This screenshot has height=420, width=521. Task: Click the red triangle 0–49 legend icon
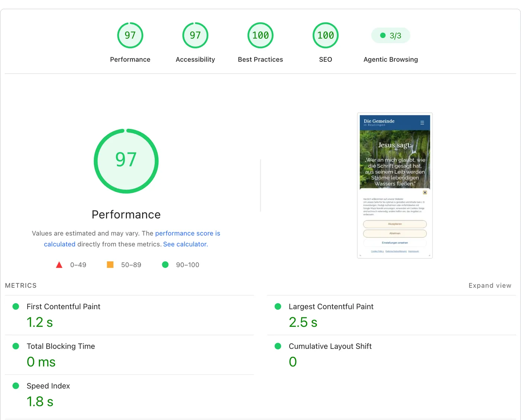[x=59, y=265]
